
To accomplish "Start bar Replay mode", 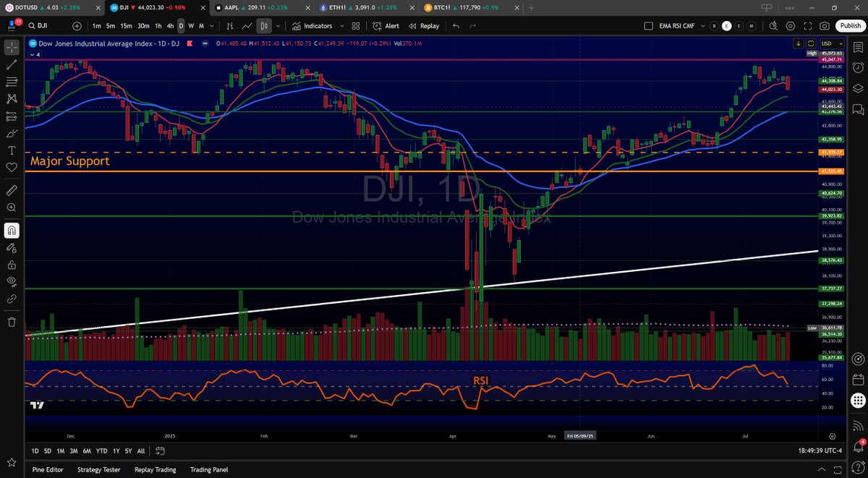I will (x=424, y=26).
